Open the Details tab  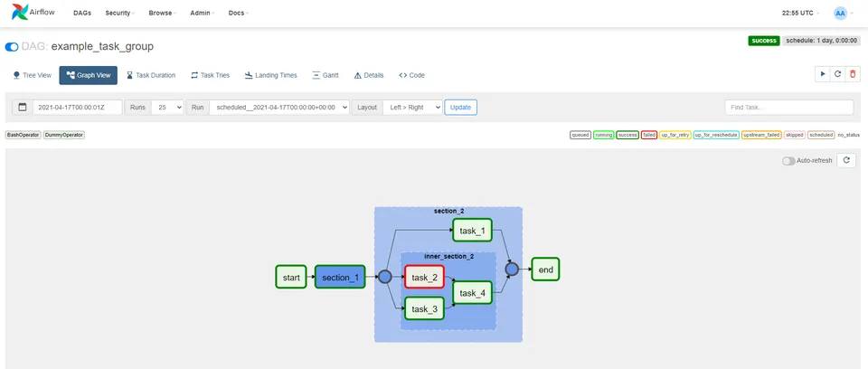[x=369, y=75]
